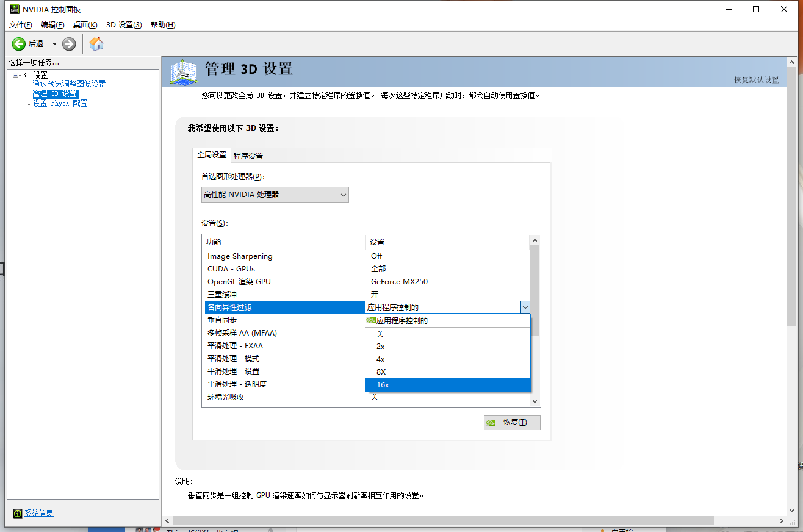Click main panel horizontal scroll-left arrow
This screenshot has width=803, height=532.
point(167,520)
